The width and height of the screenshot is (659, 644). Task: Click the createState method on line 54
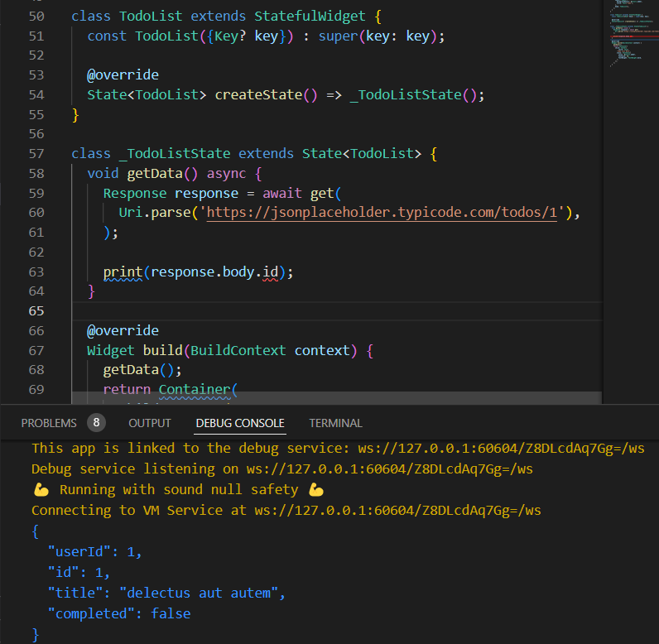(258, 95)
